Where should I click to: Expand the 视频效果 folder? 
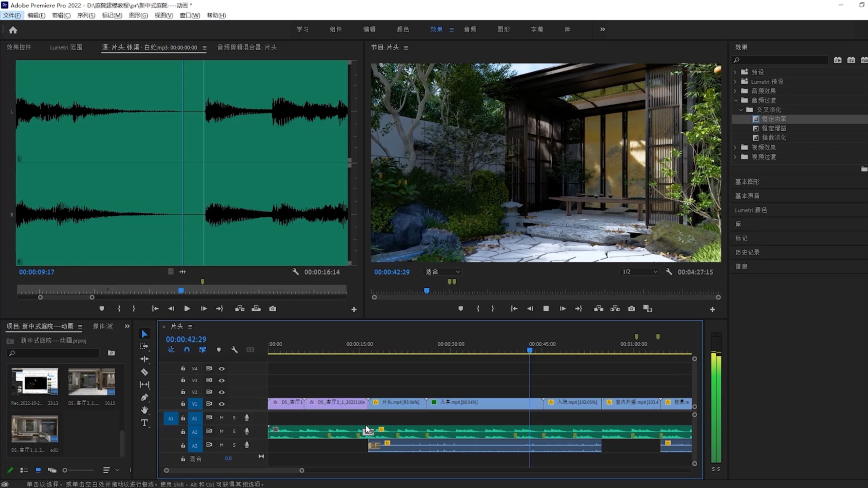(735, 147)
